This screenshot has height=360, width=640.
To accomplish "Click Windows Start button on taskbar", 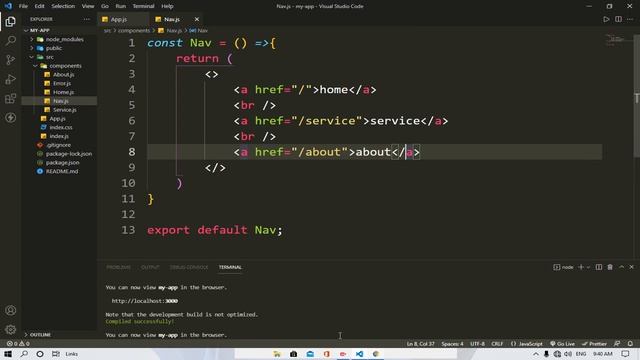I will [8, 354].
